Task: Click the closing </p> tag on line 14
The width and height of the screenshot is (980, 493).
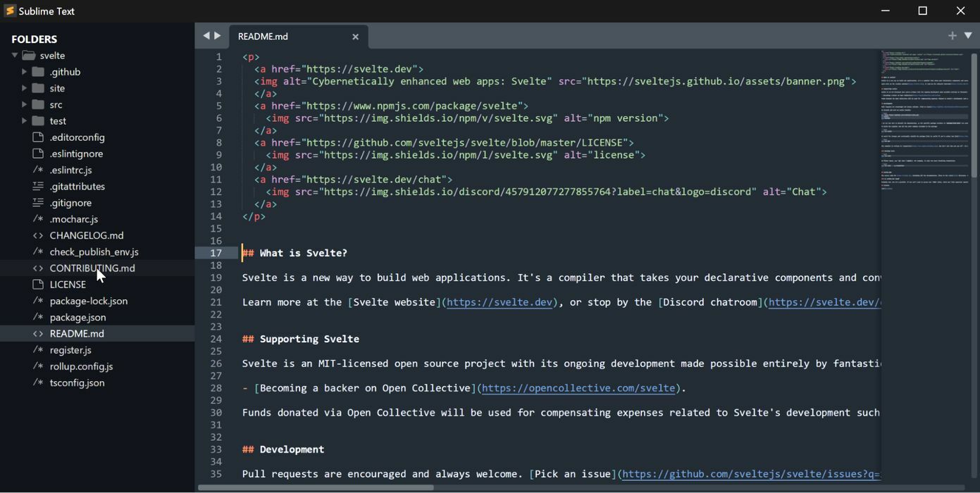Action: [254, 216]
